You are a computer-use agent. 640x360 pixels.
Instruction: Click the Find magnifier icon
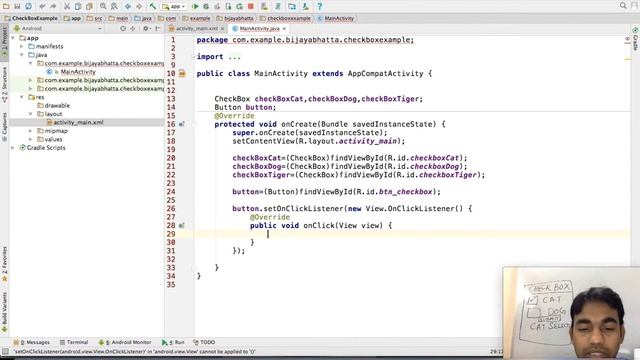103,6
